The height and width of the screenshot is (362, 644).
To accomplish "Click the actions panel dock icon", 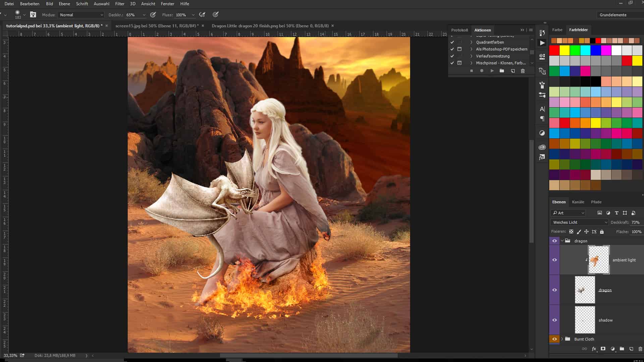I will [x=542, y=43].
